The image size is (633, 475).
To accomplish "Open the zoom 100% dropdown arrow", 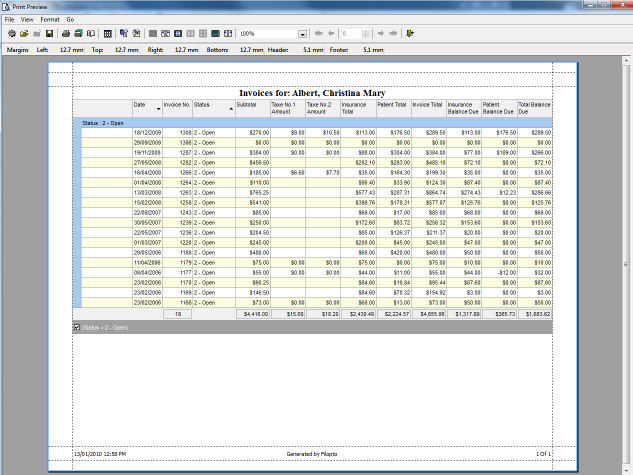I will [x=302, y=34].
